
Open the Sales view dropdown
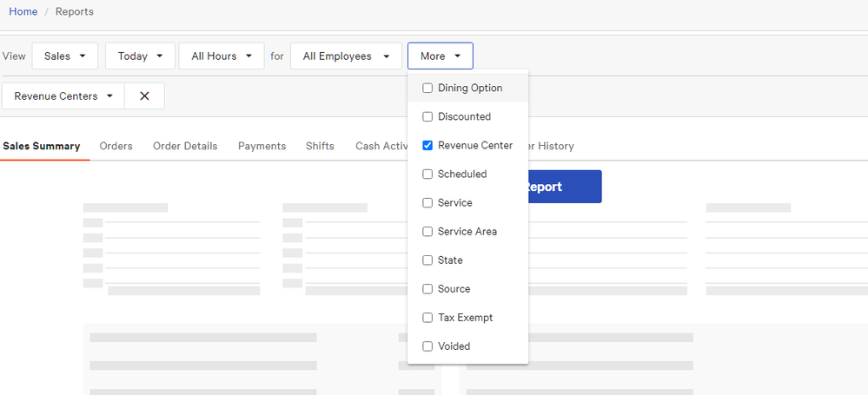coord(65,56)
